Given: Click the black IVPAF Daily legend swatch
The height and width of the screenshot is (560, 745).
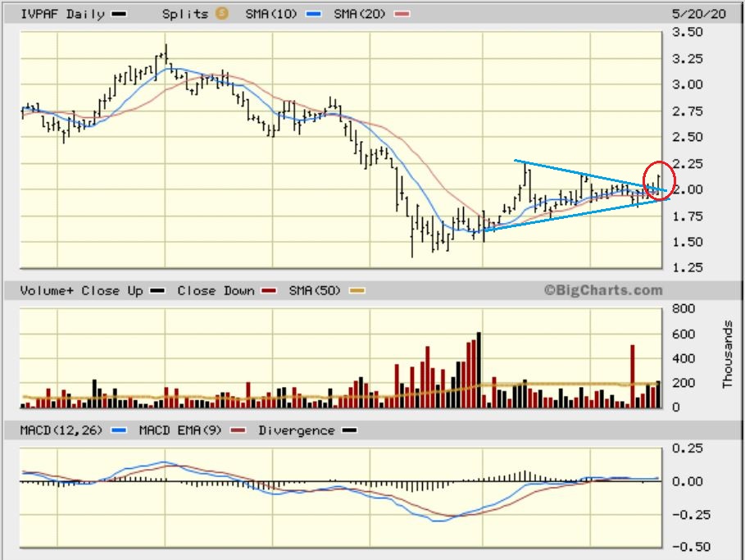Looking at the screenshot, I should tap(119, 15).
